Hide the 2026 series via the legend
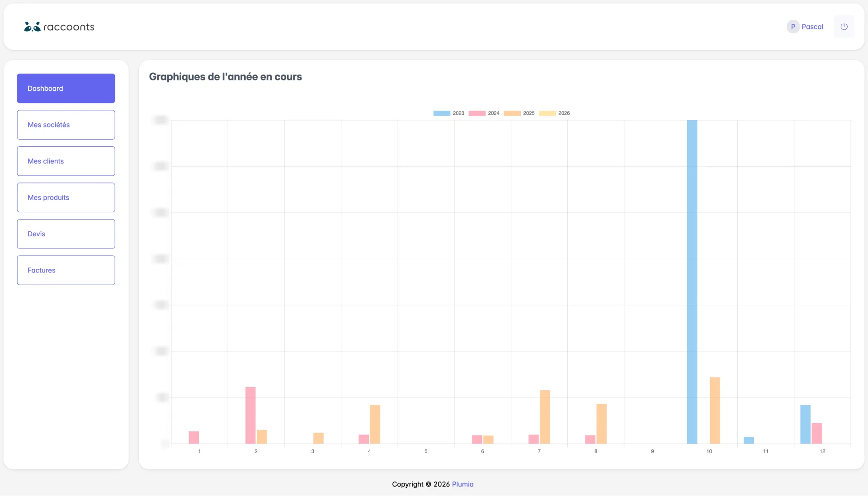Image resolution: width=868 pixels, height=496 pixels. [564, 113]
